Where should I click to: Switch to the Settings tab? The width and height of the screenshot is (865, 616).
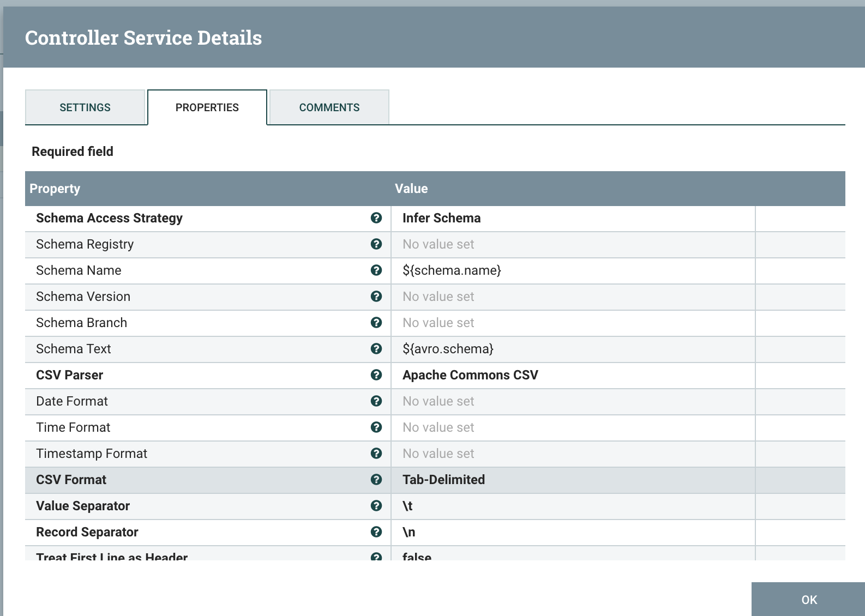click(85, 107)
